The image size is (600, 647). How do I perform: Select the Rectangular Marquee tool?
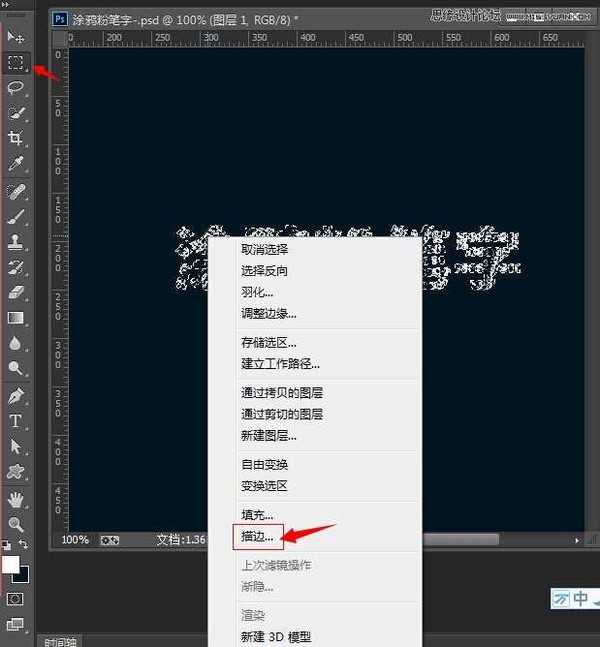click(16, 62)
